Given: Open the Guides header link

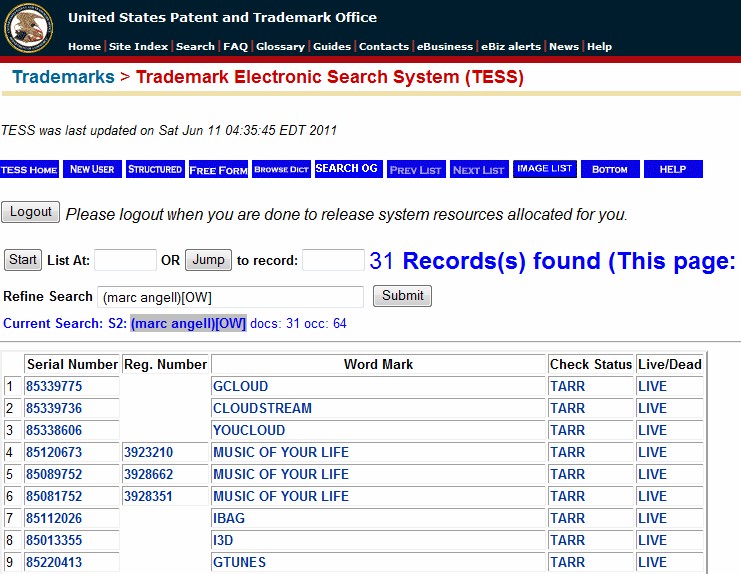Looking at the screenshot, I should tap(332, 46).
